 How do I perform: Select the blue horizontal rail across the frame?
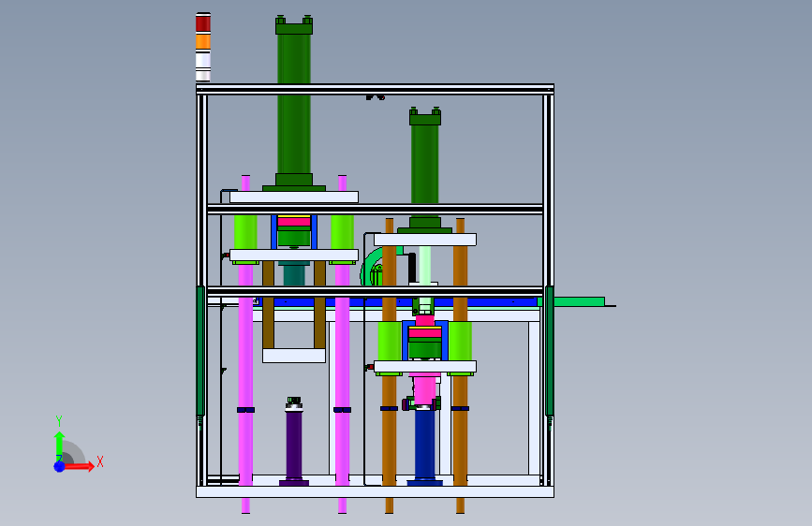pos(399,301)
